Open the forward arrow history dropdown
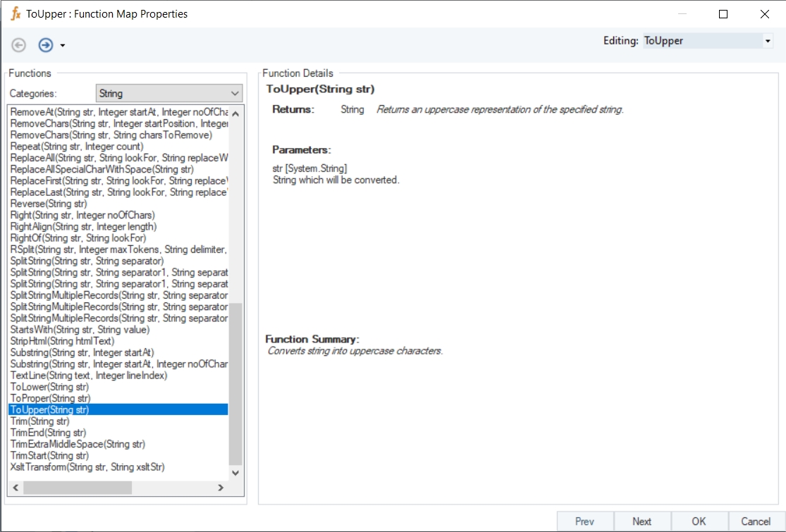The height and width of the screenshot is (532, 786). [63, 46]
